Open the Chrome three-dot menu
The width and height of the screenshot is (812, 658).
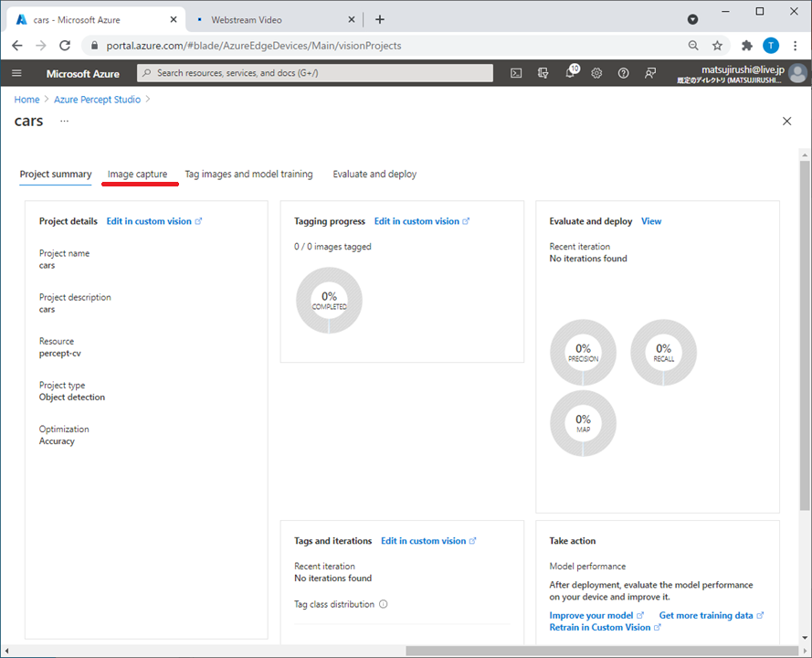pos(796,46)
